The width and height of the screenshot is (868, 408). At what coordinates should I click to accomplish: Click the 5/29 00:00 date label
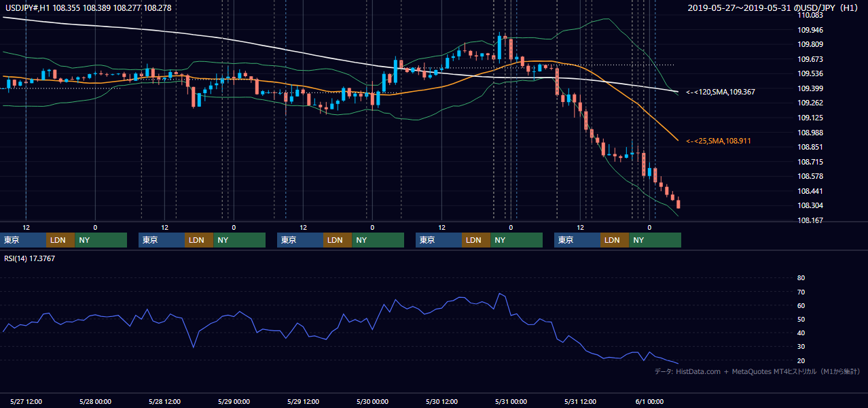click(233, 401)
